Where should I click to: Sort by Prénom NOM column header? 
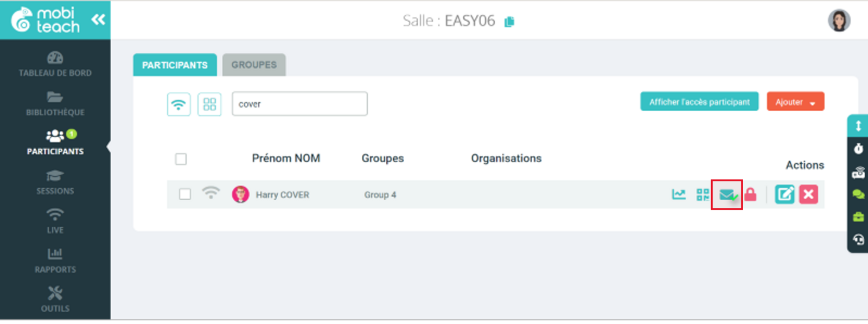point(286,158)
